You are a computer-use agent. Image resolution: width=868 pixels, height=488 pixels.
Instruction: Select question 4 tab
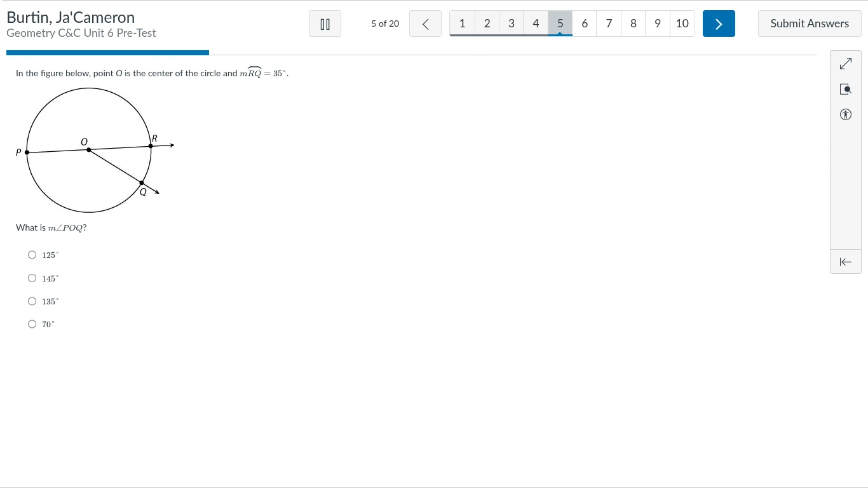pos(536,24)
